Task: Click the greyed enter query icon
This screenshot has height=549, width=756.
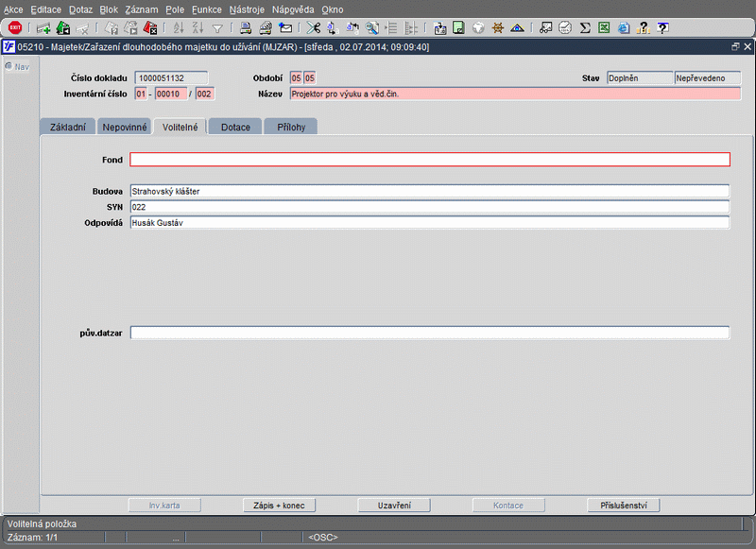Action: click(x=112, y=28)
